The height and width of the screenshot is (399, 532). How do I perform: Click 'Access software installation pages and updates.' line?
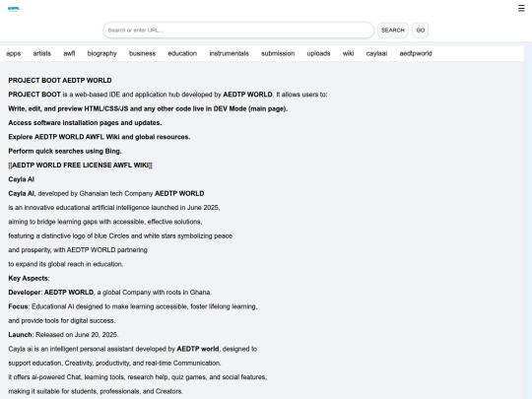point(85,123)
